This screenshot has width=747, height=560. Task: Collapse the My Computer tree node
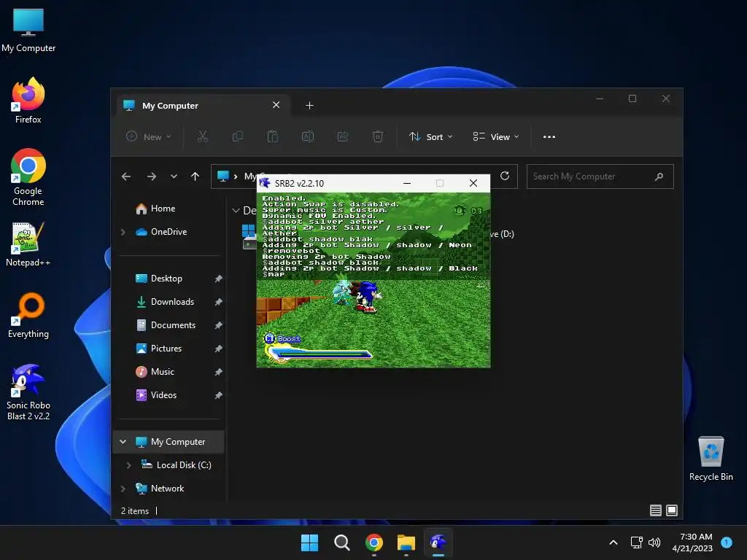(x=123, y=442)
